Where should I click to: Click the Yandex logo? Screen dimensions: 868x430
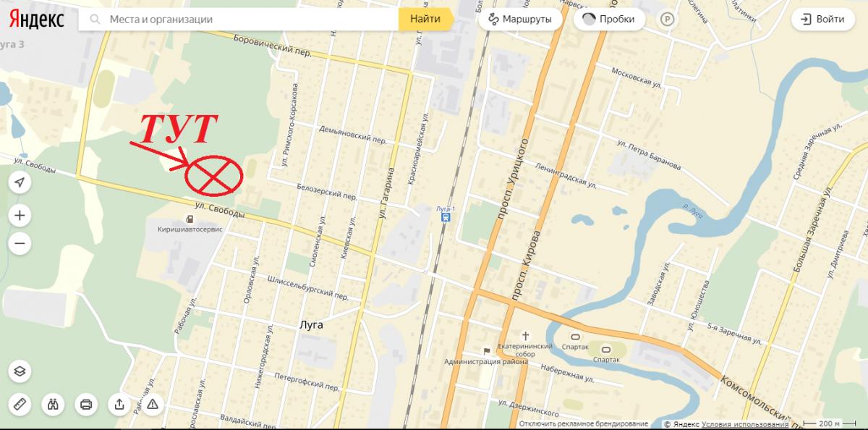[x=36, y=20]
